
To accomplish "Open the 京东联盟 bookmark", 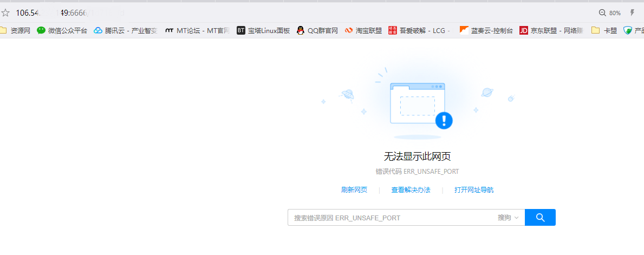I will coord(551,30).
